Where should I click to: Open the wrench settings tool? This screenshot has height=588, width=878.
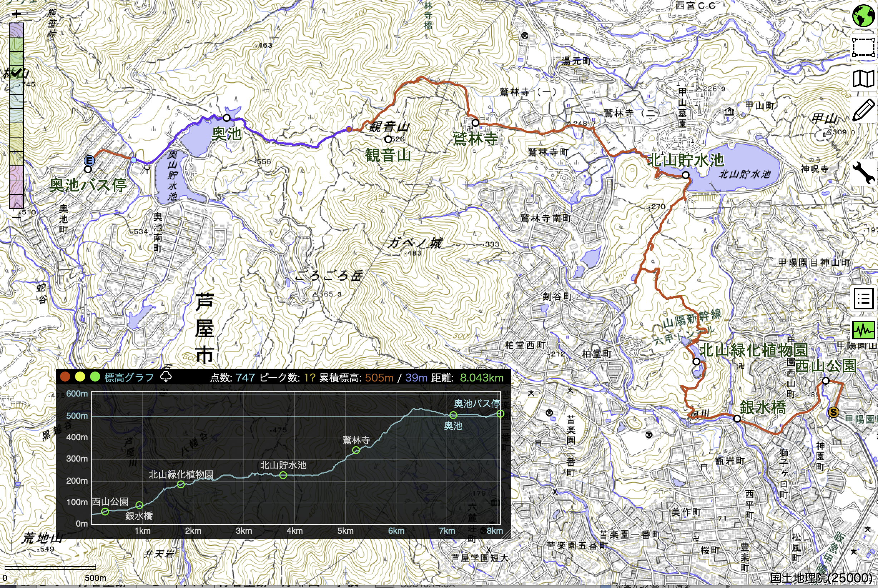(863, 173)
